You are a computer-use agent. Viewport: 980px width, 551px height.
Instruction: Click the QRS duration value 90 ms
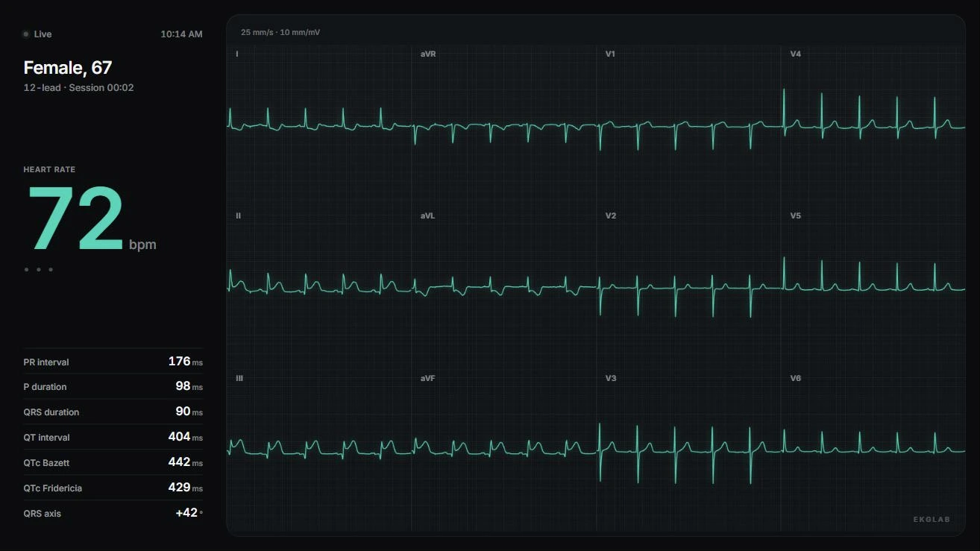(x=189, y=412)
